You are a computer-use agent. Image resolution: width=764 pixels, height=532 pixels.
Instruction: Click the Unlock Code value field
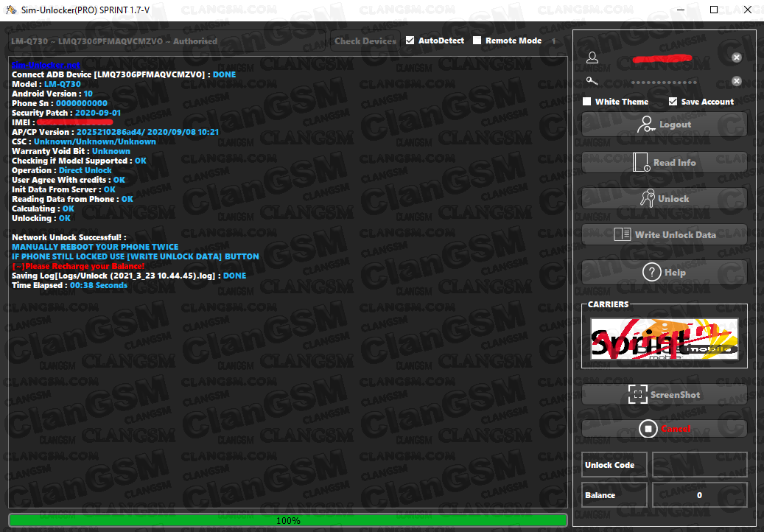699,465
